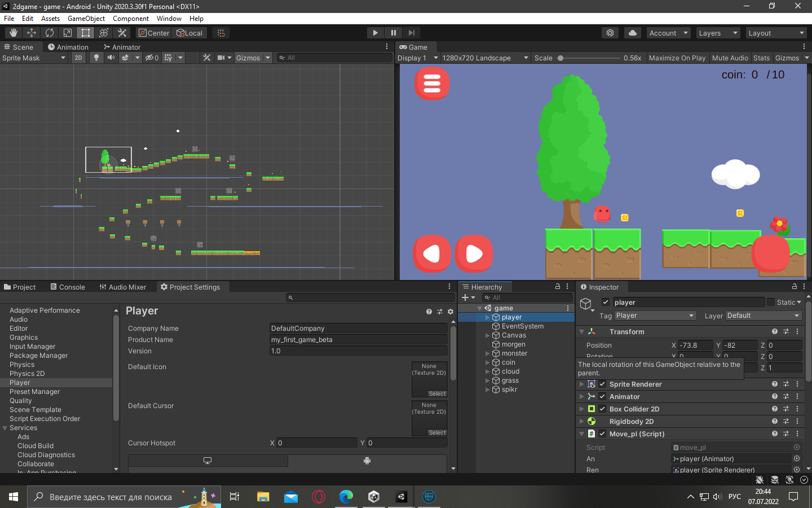Toggle Static checkbox in Inspector

(x=771, y=302)
